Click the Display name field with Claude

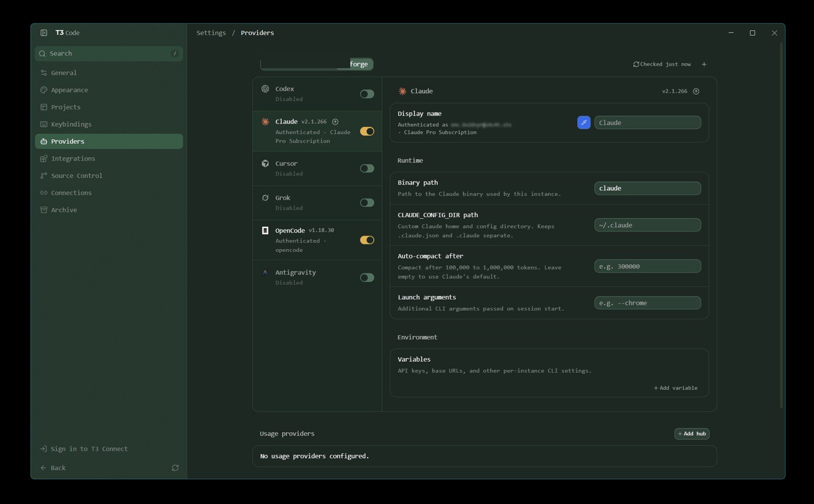coord(648,123)
